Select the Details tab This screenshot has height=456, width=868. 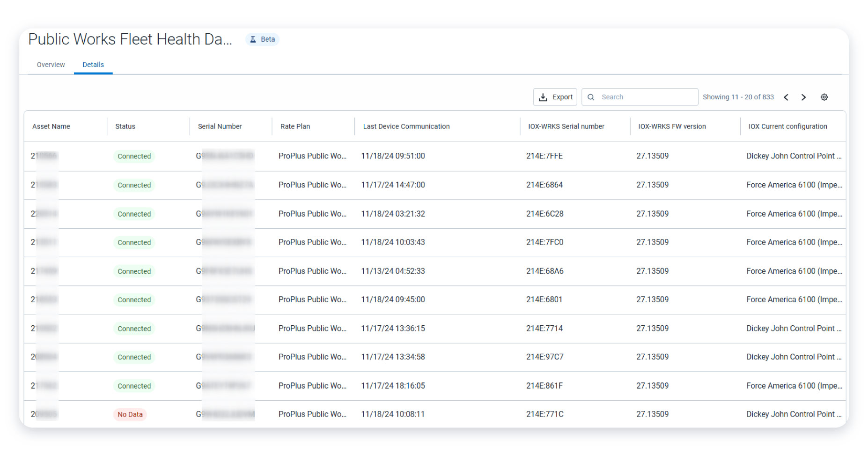[93, 65]
